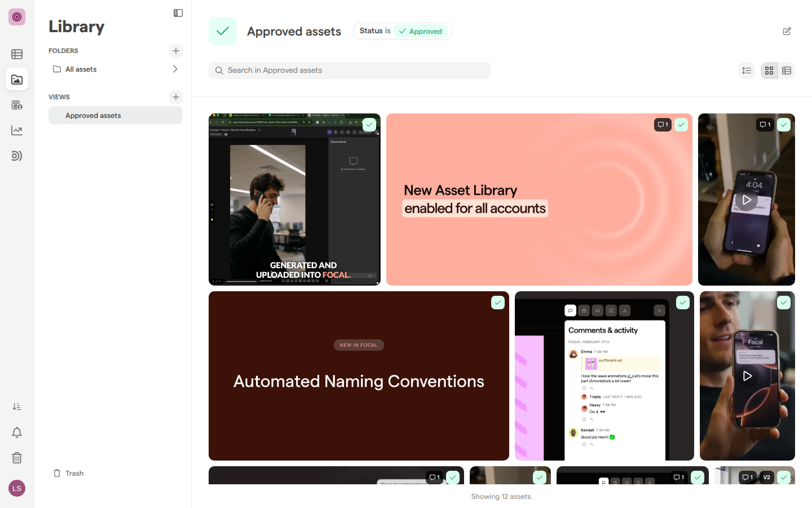The width and height of the screenshot is (812, 508).
Task: Open the Comments & activity asset
Action: [x=604, y=376]
